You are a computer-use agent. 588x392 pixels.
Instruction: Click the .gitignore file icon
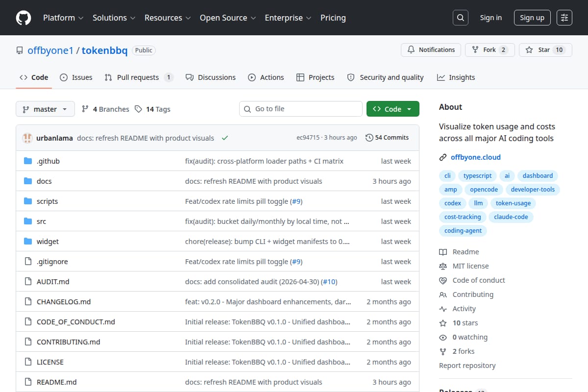[x=28, y=262]
